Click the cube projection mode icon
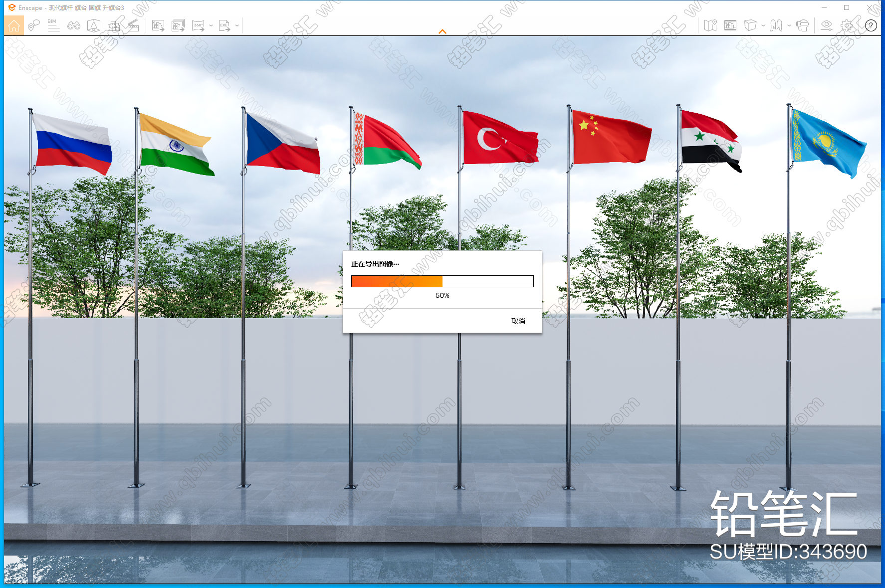This screenshot has width=885, height=588. tap(750, 25)
